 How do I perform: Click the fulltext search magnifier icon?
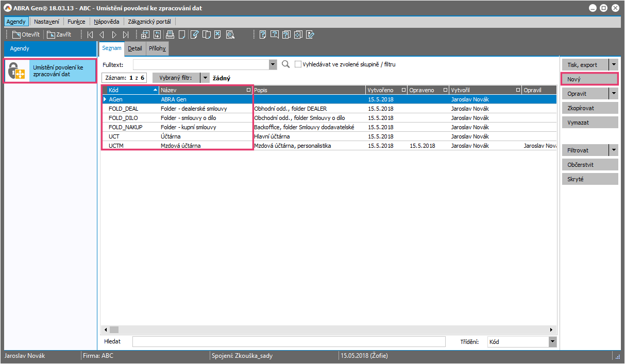[286, 64]
